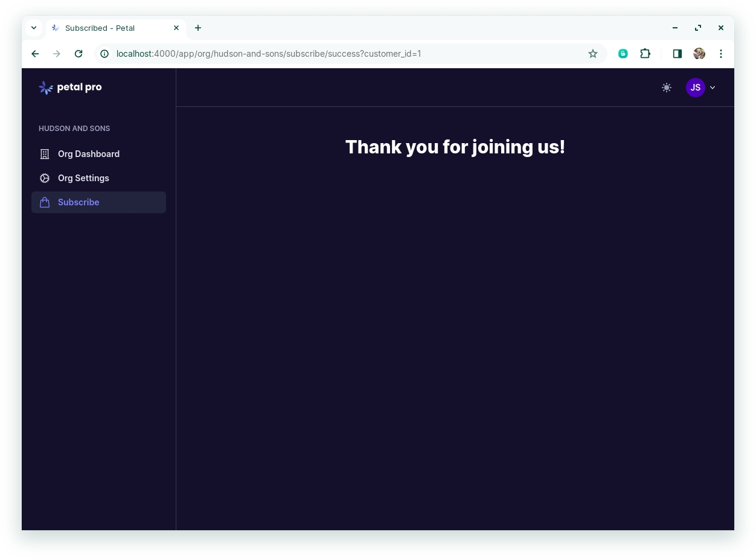Toggle the light/dark theme sun icon

point(666,88)
